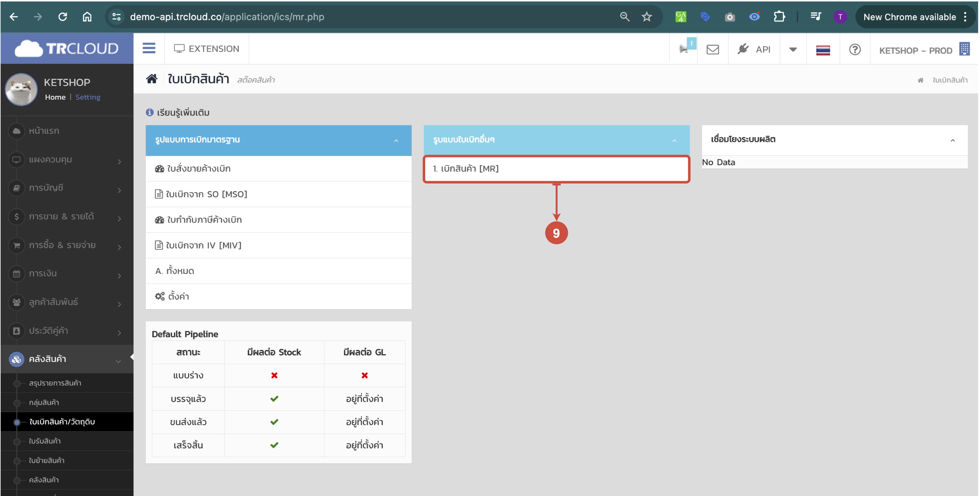Click the KETSHOP cat avatar
The height and width of the screenshot is (496, 980).
[x=21, y=89]
